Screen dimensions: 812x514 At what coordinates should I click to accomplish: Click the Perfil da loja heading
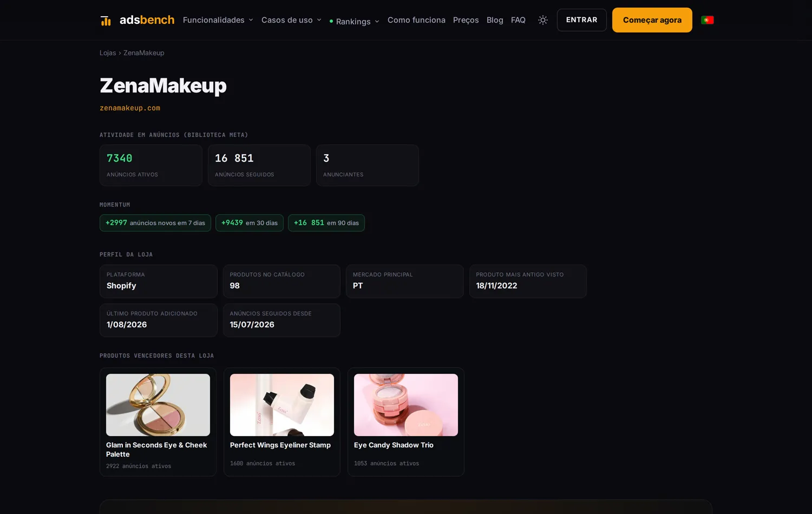click(126, 255)
